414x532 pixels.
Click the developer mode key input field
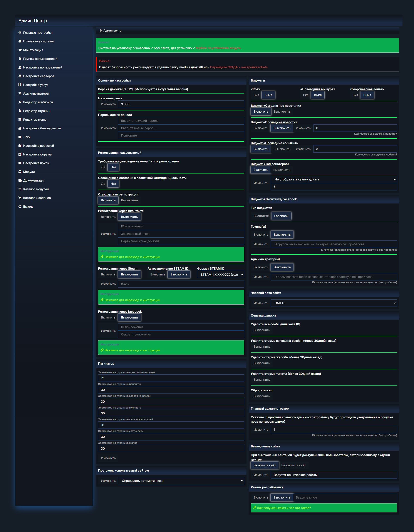click(x=345, y=497)
